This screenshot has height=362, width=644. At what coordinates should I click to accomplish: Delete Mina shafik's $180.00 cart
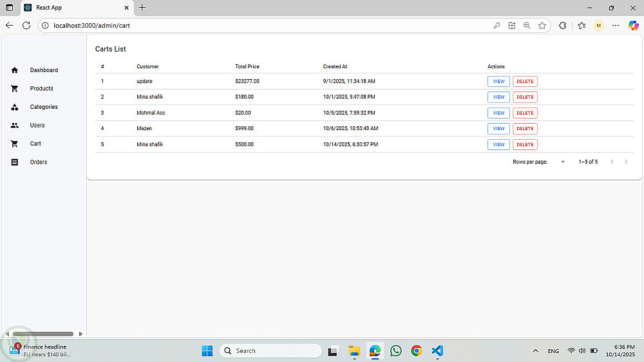coord(525,97)
